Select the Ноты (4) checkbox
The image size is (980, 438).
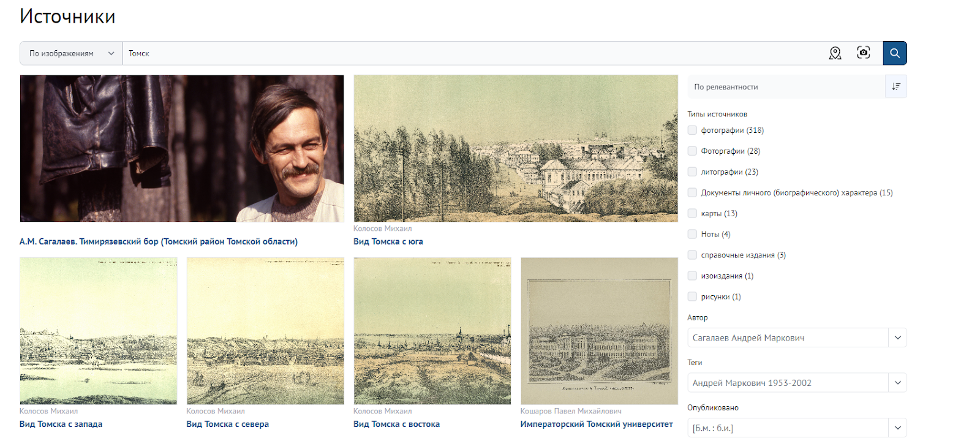(692, 234)
